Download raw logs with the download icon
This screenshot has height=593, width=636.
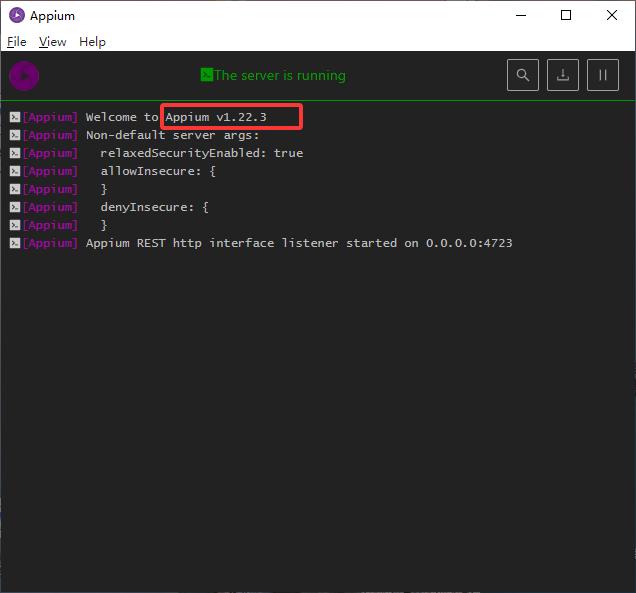(563, 75)
